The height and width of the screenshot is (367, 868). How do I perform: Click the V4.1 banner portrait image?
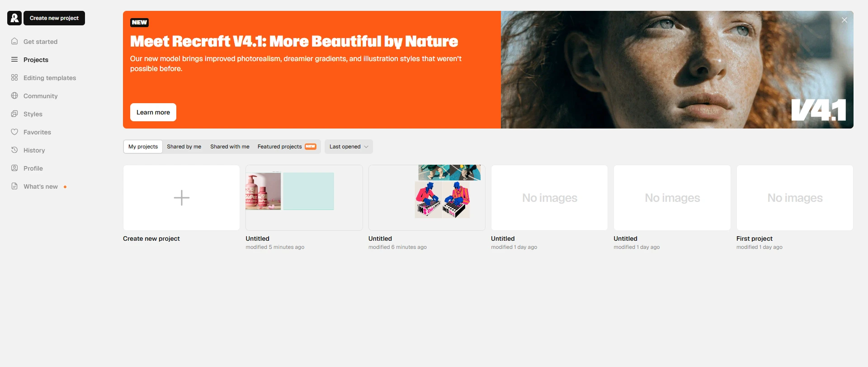point(677,70)
